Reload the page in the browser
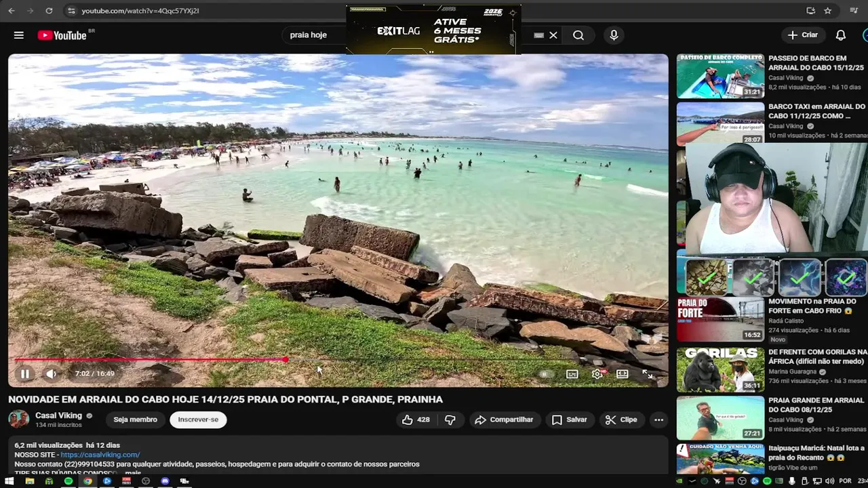This screenshot has width=868, height=488. tap(49, 11)
